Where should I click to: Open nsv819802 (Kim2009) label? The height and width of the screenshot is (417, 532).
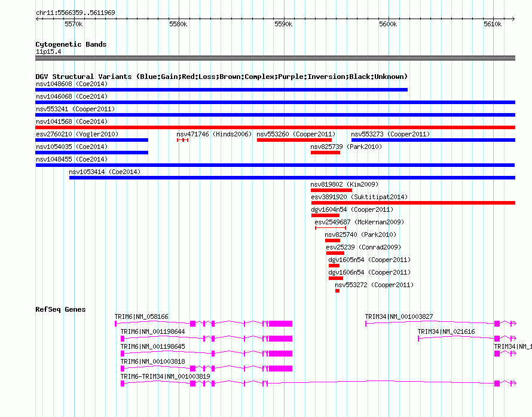(x=344, y=184)
